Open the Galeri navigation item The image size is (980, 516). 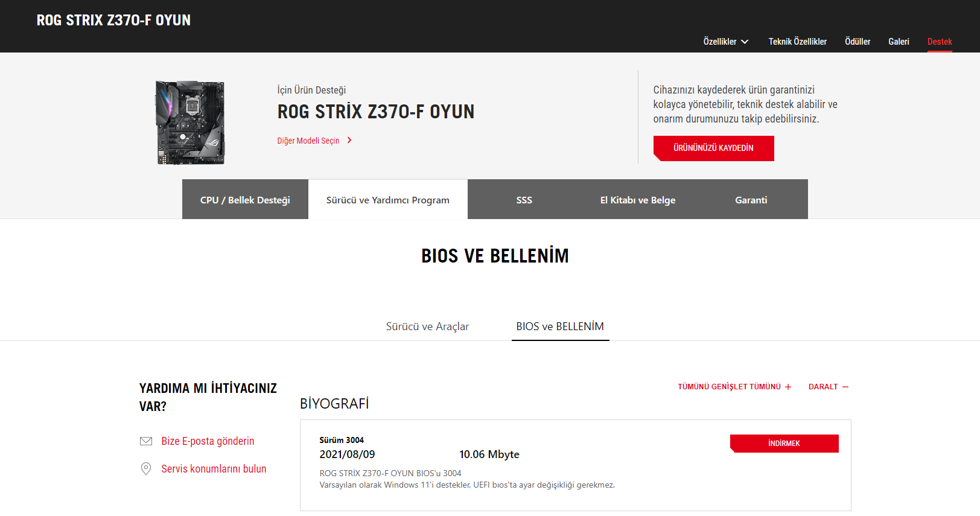tap(899, 42)
